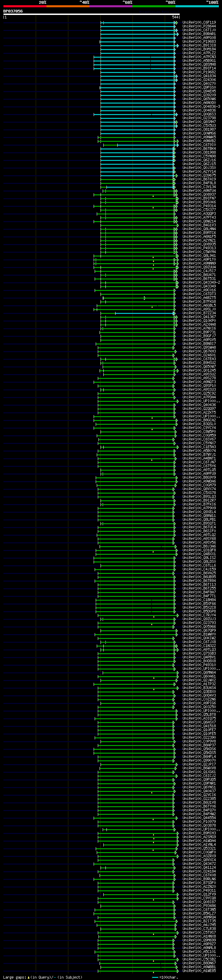Select the hit label UniRef100_A9NQT3
This screenshot has height=980, width=222.
pos(199,382)
